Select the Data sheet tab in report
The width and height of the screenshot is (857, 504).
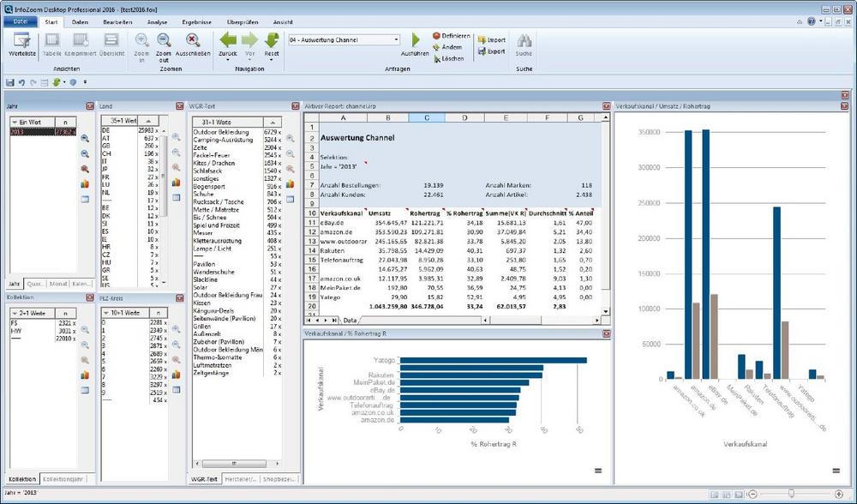[x=350, y=321]
